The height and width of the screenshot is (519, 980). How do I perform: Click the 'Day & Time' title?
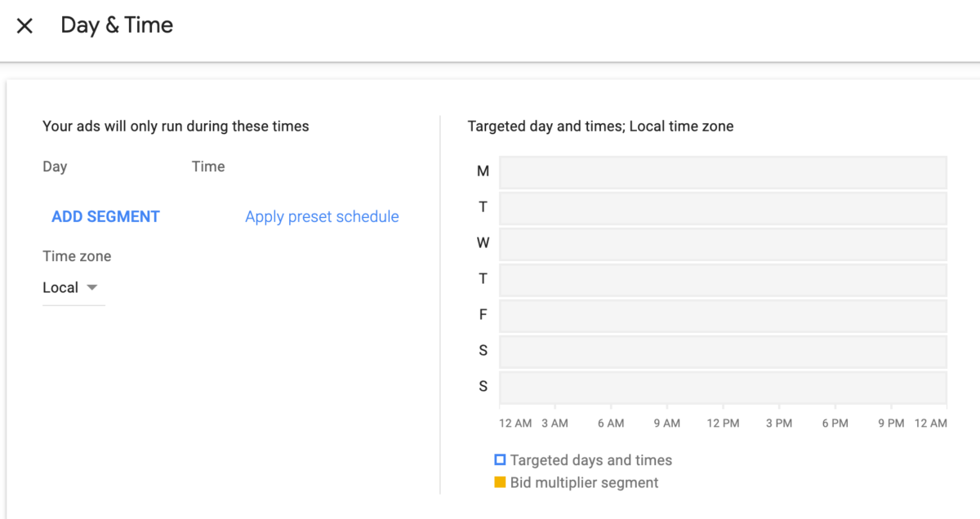(x=117, y=25)
